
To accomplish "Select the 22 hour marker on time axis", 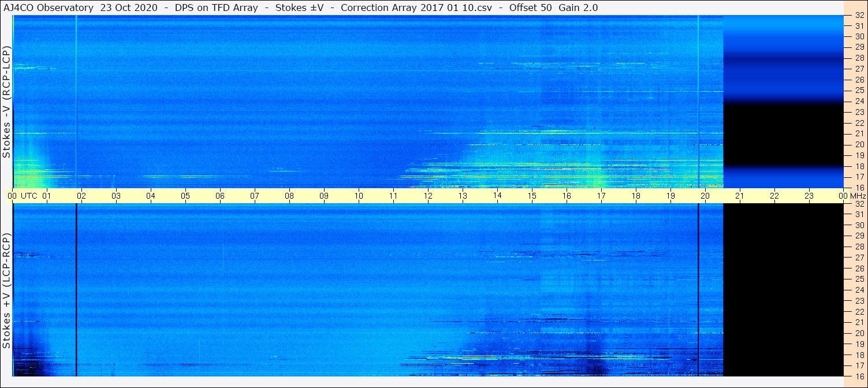I will pyautogui.click(x=774, y=196).
